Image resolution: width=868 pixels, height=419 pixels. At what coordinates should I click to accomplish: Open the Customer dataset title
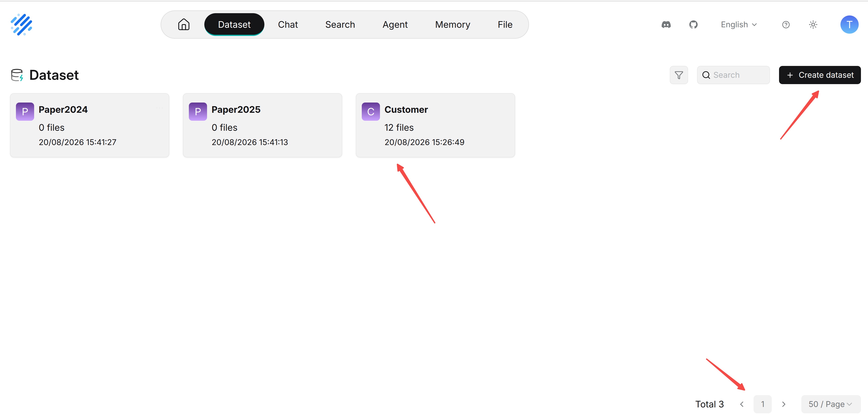(406, 109)
